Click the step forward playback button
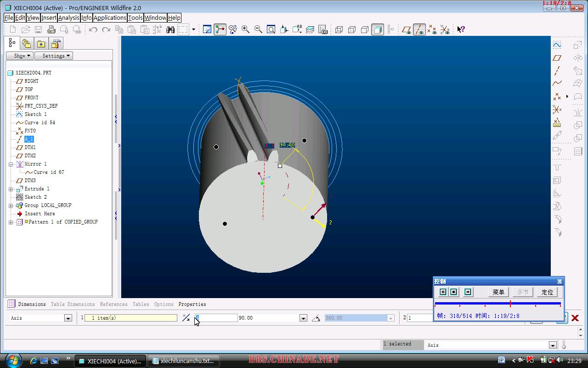This screenshot has height=368, width=588. [x=468, y=292]
